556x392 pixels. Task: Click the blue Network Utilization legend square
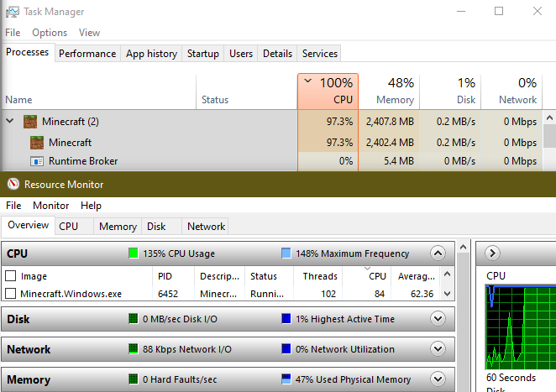point(286,348)
